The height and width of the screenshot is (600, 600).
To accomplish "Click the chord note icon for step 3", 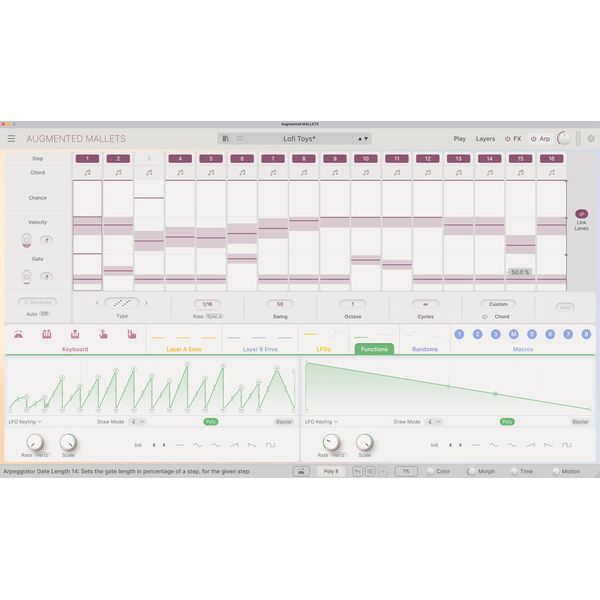I will (149, 173).
